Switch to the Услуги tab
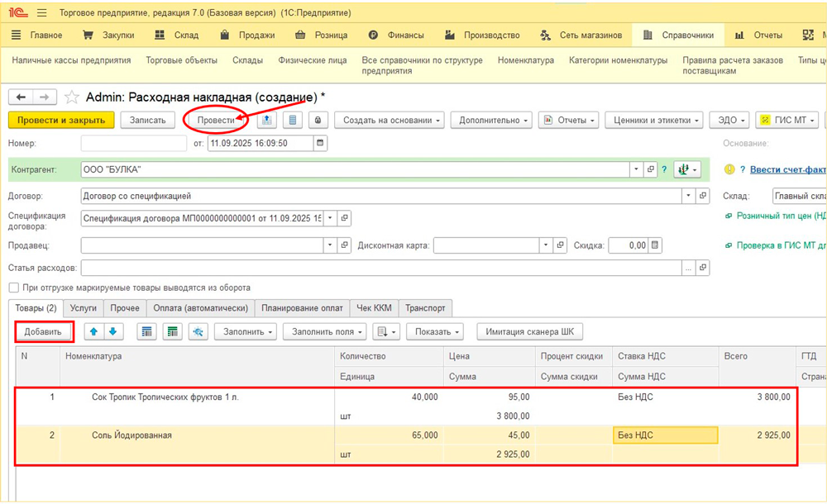This screenshot has width=827, height=504. pyautogui.click(x=83, y=308)
